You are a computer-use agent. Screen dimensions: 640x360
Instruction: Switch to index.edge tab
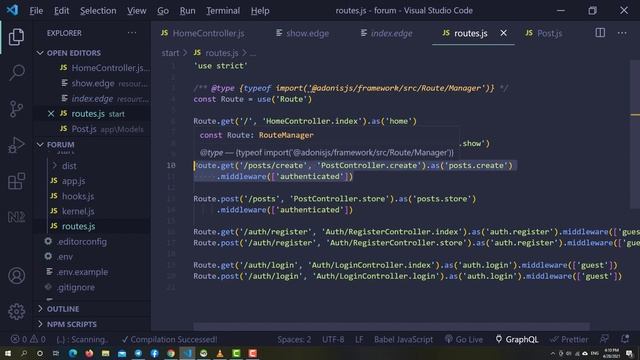[x=387, y=33]
